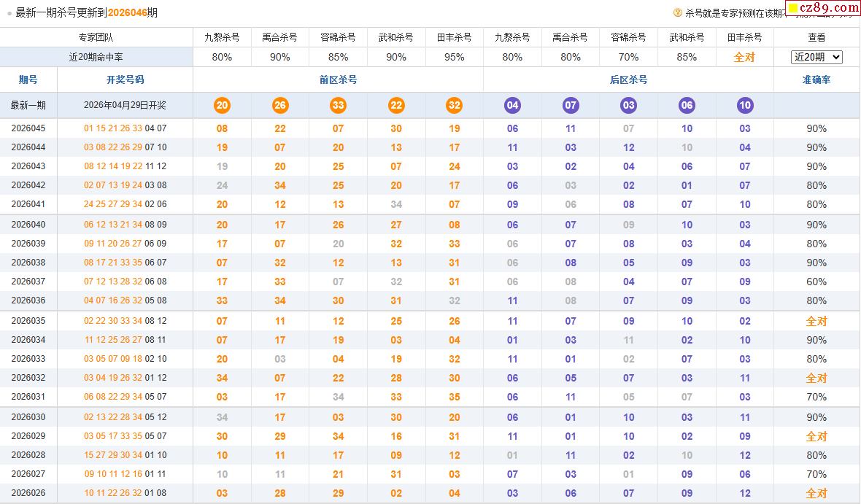Click the cz89.com logo
Viewport: 861px width, 504px height.
point(823,8)
